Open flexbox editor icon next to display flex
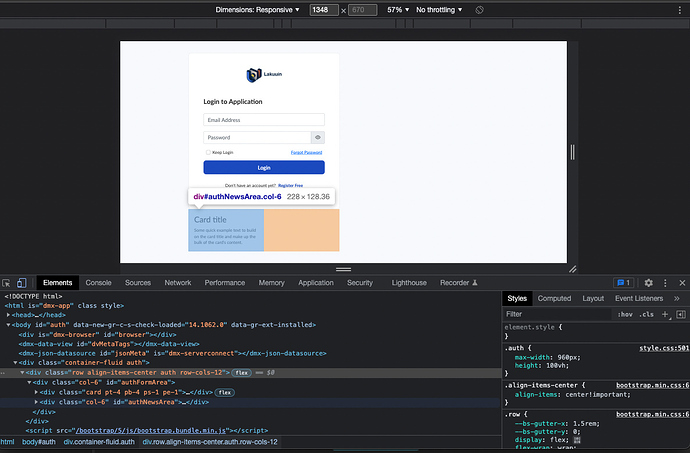Image resolution: width=690 pixels, height=453 pixels. click(x=577, y=440)
